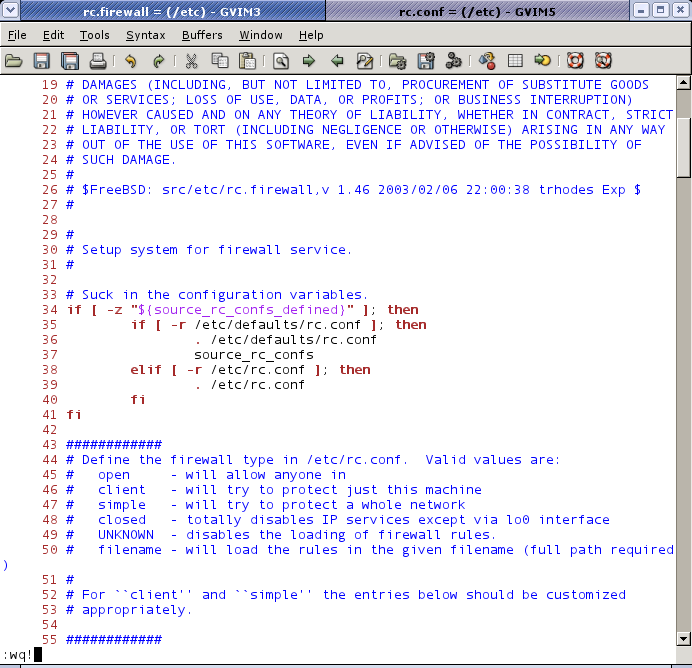The height and width of the screenshot is (668, 692).
Task: Open the first Help lifebuoy icon
Action: (x=574, y=60)
